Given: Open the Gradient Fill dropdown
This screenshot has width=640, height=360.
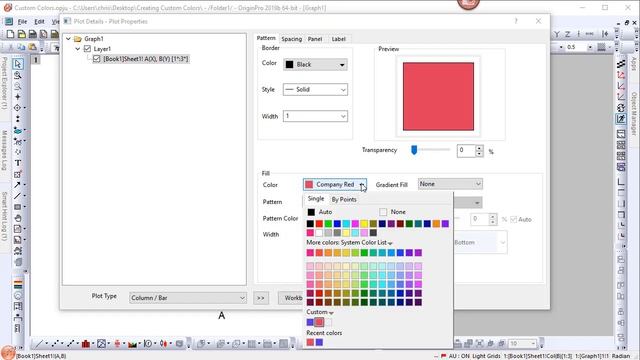Looking at the screenshot, I should (450, 184).
